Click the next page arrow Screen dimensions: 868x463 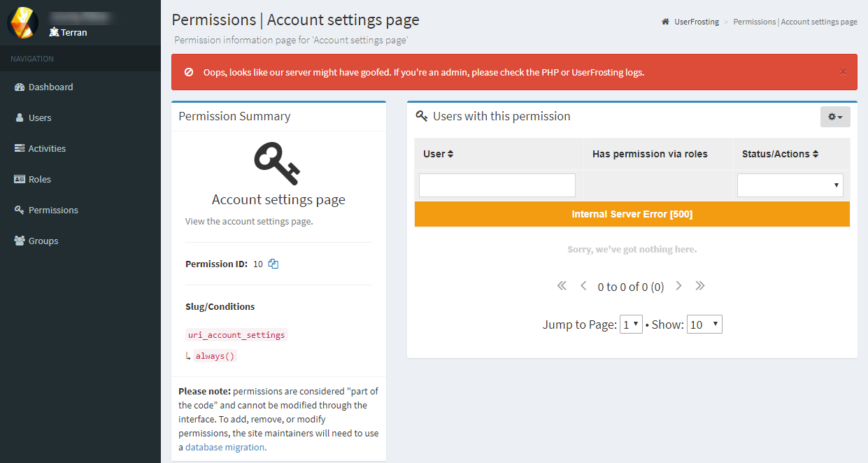pyautogui.click(x=678, y=286)
